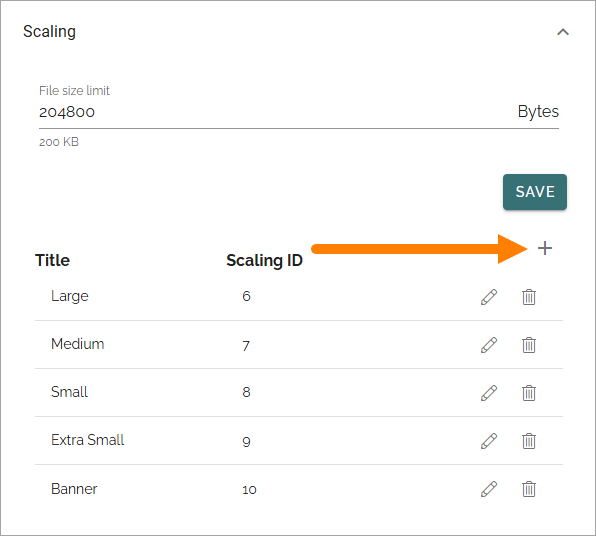Select the Medium row title
Image resolution: width=596 pixels, height=536 pixels.
(78, 344)
